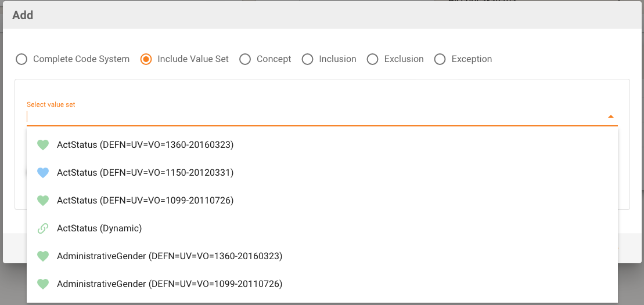Click green heart icon beside ActStatus 1360-20160323
This screenshot has width=644, height=305.
coord(42,145)
